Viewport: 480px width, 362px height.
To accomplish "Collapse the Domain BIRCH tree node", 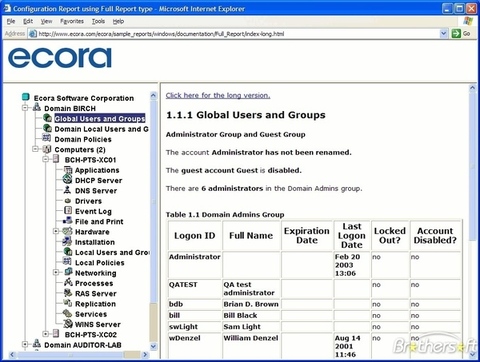I will tap(25, 108).
